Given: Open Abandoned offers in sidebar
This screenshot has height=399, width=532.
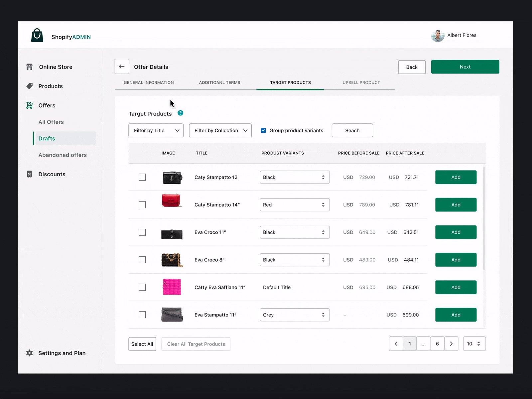Looking at the screenshot, I should click(x=63, y=155).
